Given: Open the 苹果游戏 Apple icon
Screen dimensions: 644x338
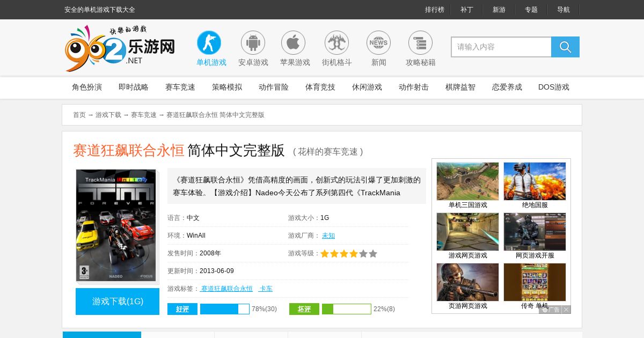Looking at the screenshot, I should pyautogui.click(x=293, y=42).
